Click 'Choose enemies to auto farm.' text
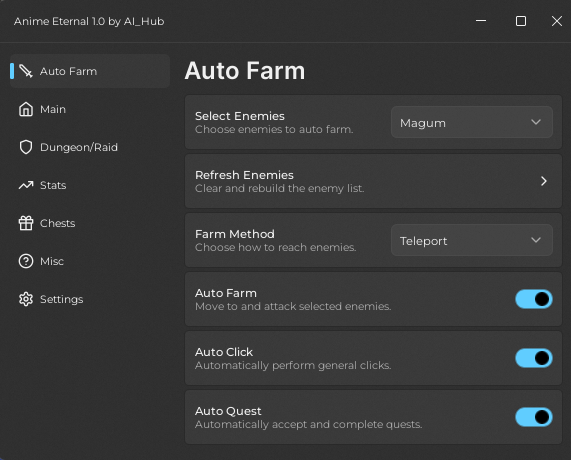Image resolution: width=571 pixels, height=460 pixels. coord(274,130)
